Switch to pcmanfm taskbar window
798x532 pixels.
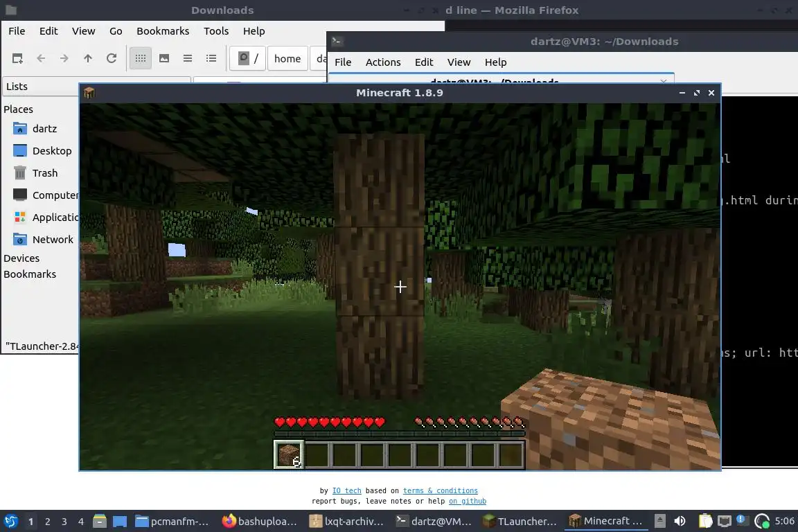(173, 522)
